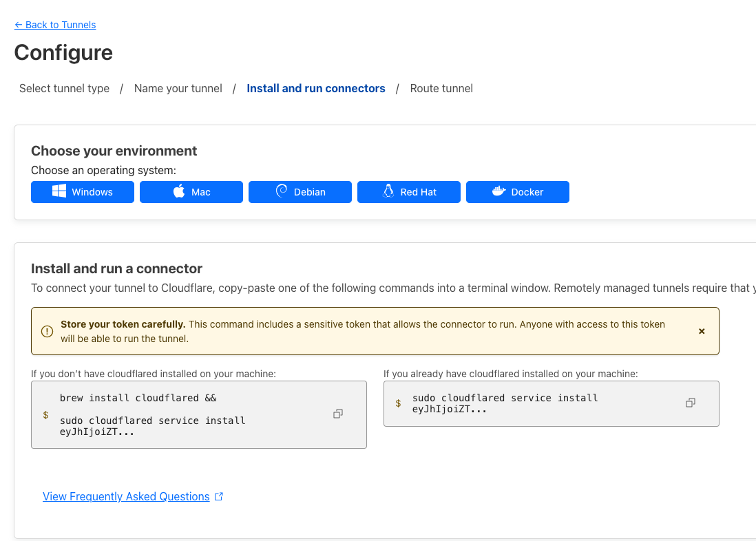Click the warning exclamation icon

tap(47, 331)
